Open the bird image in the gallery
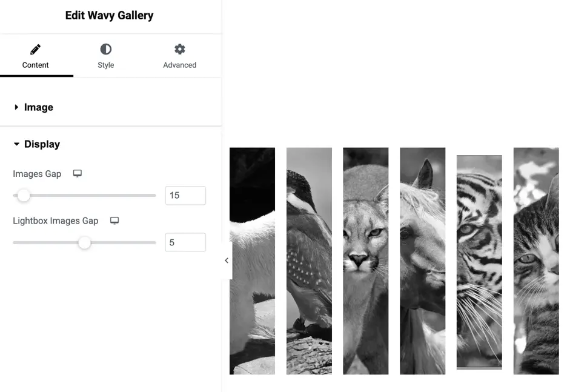570x392 pixels. pyautogui.click(x=309, y=261)
